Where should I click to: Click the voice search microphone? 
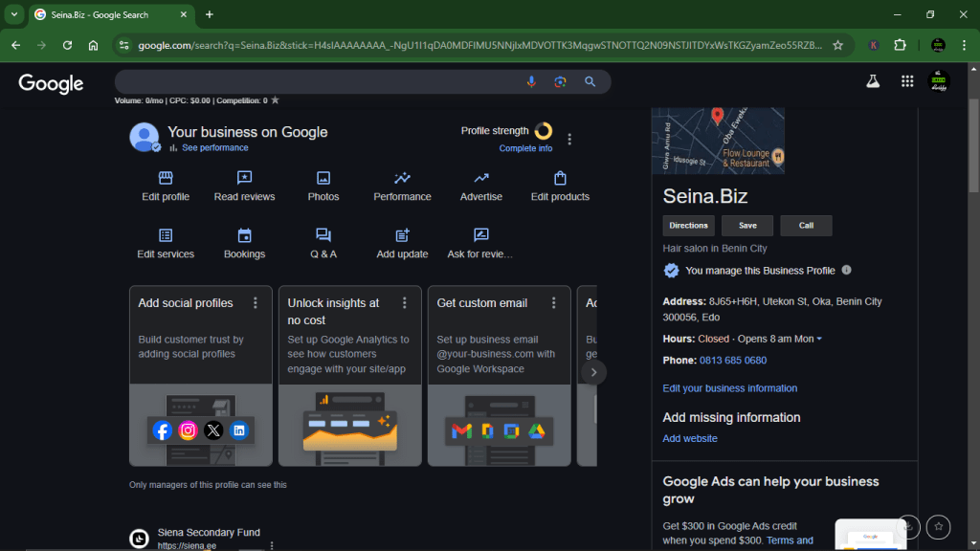pyautogui.click(x=532, y=81)
